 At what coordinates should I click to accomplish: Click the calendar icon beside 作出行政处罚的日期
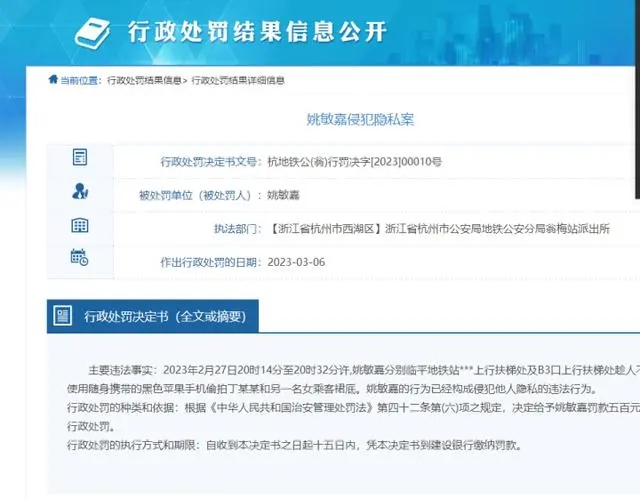click(x=79, y=257)
